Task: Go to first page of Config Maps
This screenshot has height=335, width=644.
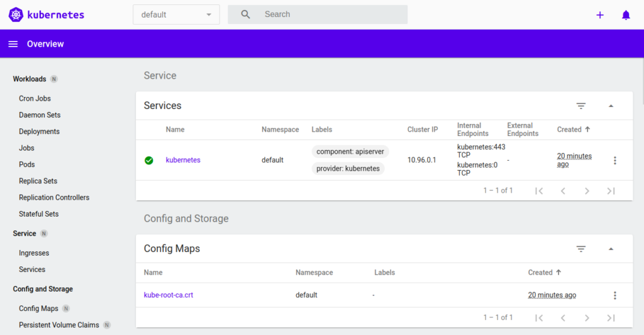Action: [539, 318]
